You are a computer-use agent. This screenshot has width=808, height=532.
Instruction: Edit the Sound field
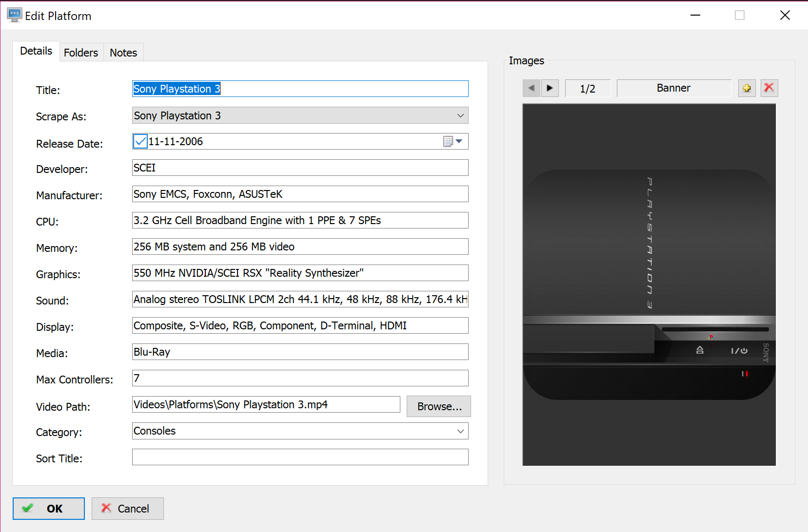click(300, 299)
